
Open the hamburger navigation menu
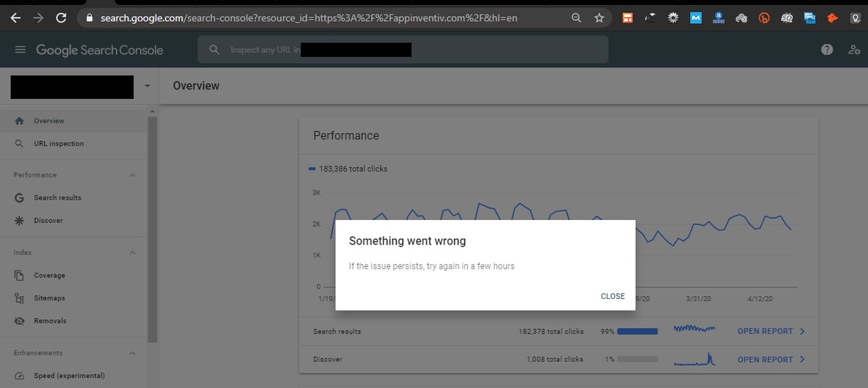20,50
